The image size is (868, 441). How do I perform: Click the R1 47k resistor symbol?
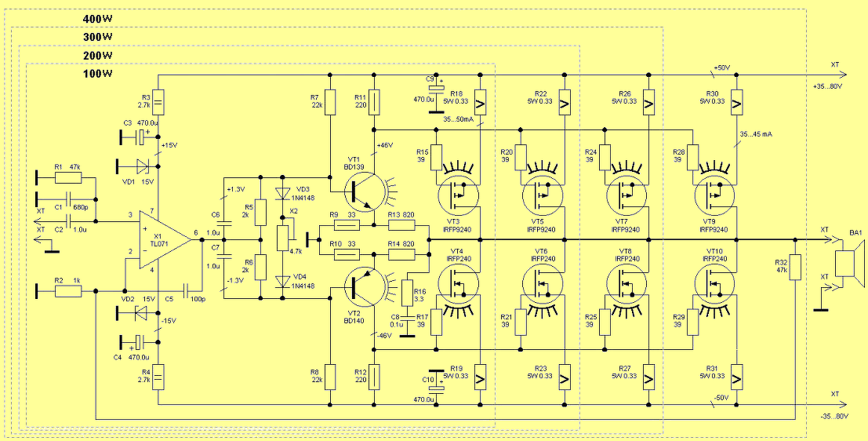click(x=69, y=178)
